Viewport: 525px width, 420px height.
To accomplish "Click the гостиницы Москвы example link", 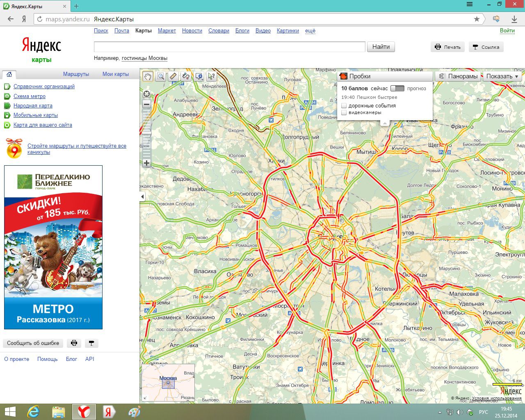I will pyautogui.click(x=144, y=58).
